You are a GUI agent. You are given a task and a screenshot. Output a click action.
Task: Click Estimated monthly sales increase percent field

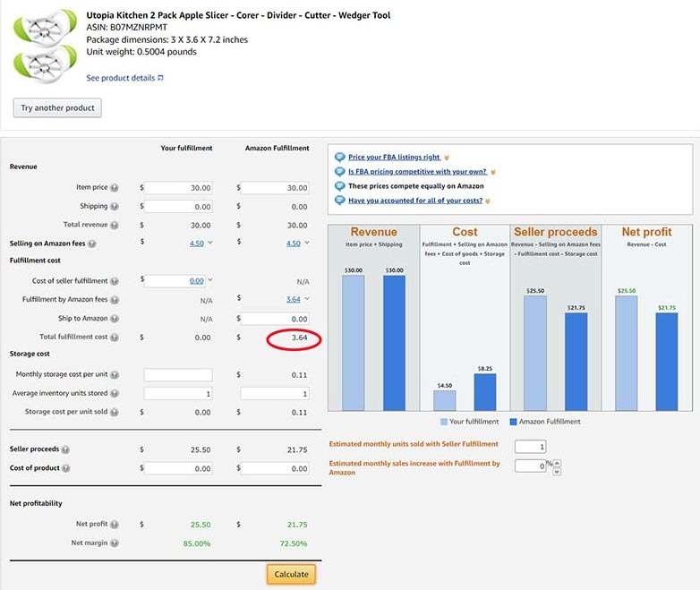[x=530, y=466]
